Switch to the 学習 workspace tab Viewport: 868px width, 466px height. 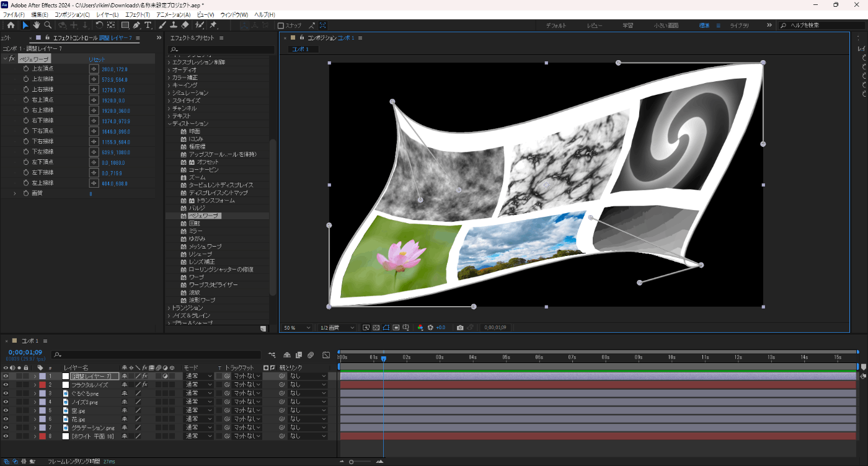[628, 25]
